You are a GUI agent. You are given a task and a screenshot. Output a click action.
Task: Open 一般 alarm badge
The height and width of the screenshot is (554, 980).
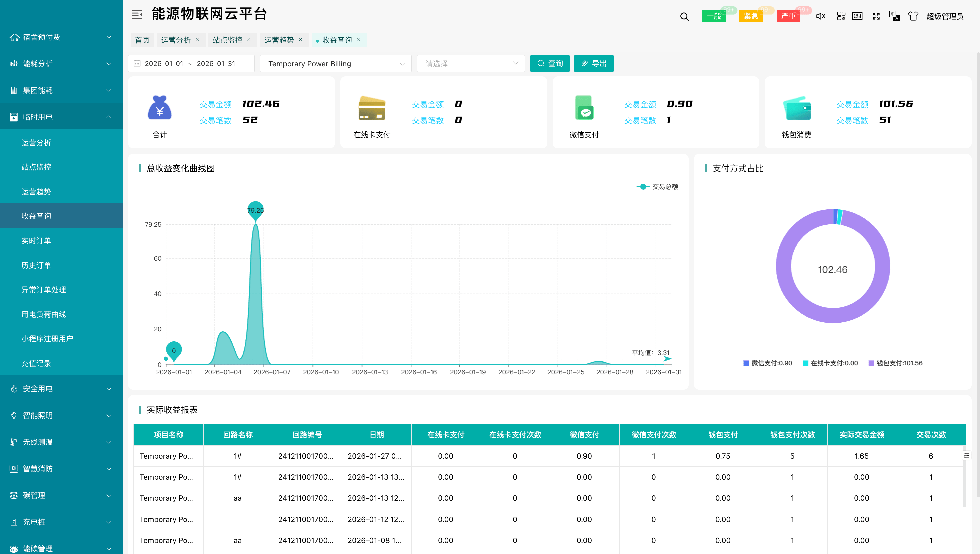(714, 16)
